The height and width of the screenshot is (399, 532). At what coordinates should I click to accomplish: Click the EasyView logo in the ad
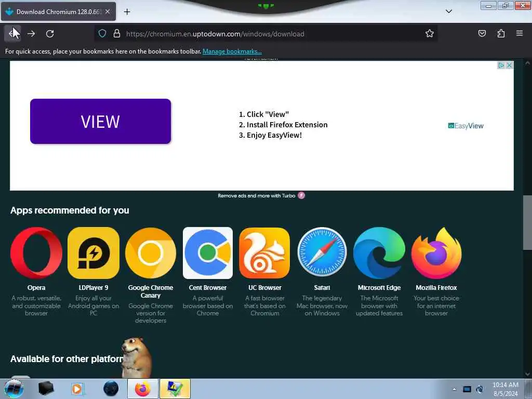[x=465, y=126]
